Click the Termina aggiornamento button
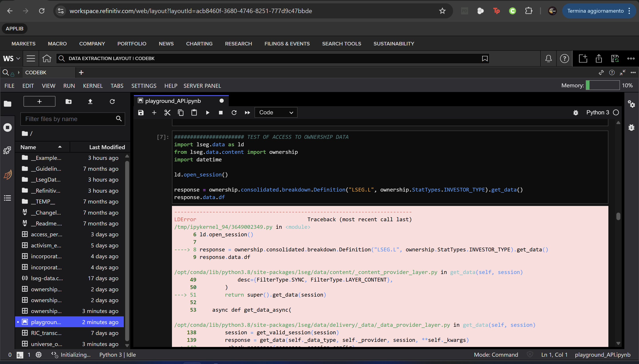The height and width of the screenshot is (364, 639). (596, 11)
